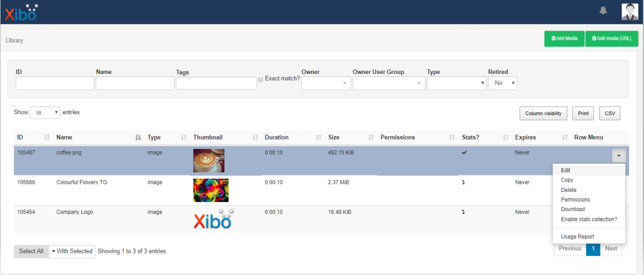The height and width of the screenshot is (275, 644).
Task: Click the Add Media button
Action: tap(564, 38)
